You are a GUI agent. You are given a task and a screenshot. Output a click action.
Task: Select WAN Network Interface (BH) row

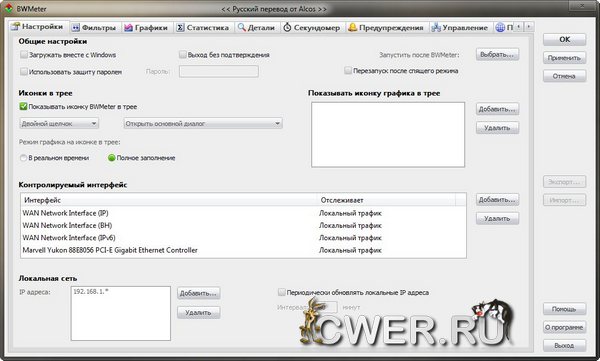pos(243,225)
